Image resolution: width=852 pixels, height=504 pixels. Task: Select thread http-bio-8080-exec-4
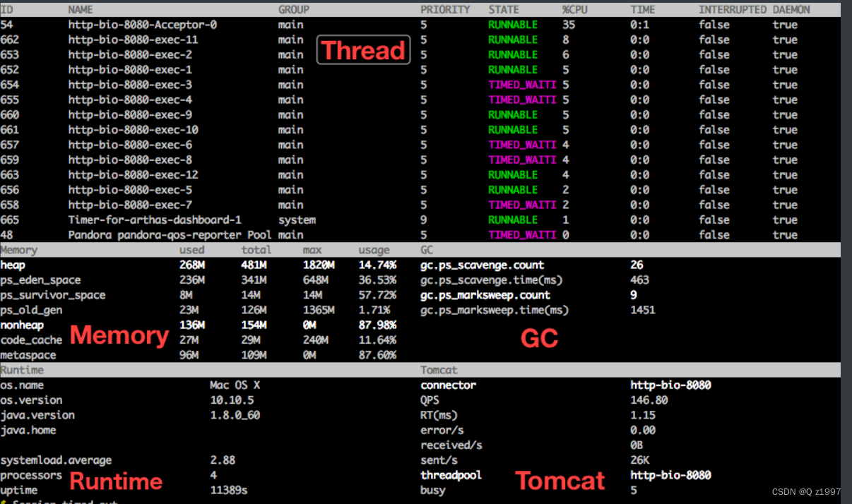[x=130, y=100]
